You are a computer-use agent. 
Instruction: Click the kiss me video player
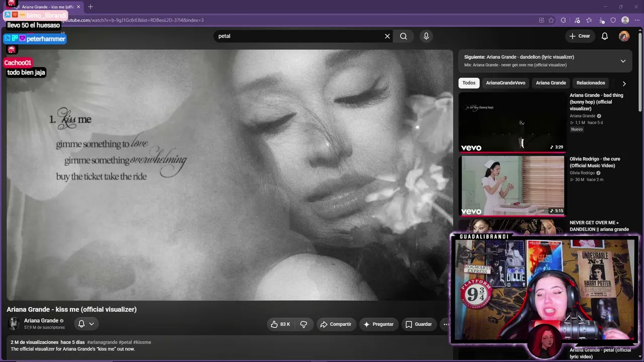tap(230, 175)
